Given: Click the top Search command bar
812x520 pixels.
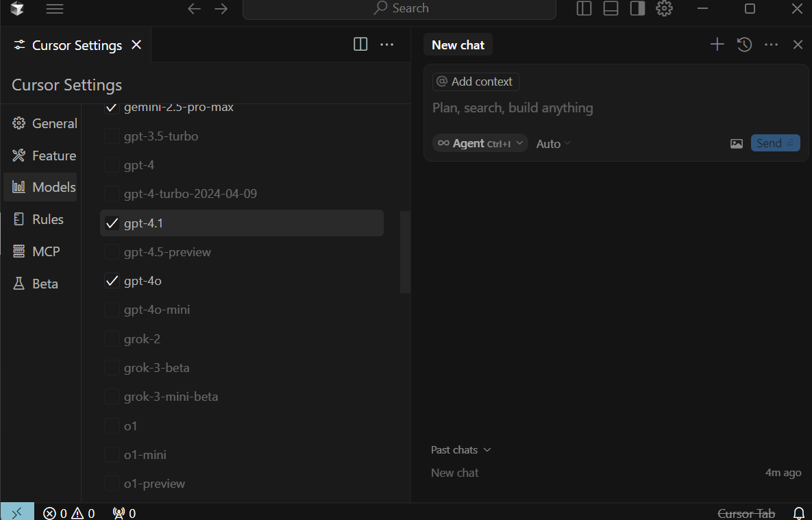Looking at the screenshot, I should click(x=399, y=8).
